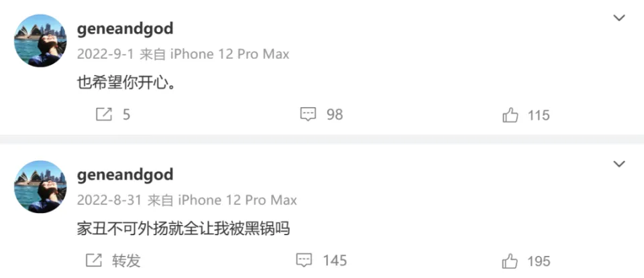Visit geneandgod profile from the second post's username
The height and width of the screenshot is (278, 644).
(125, 176)
